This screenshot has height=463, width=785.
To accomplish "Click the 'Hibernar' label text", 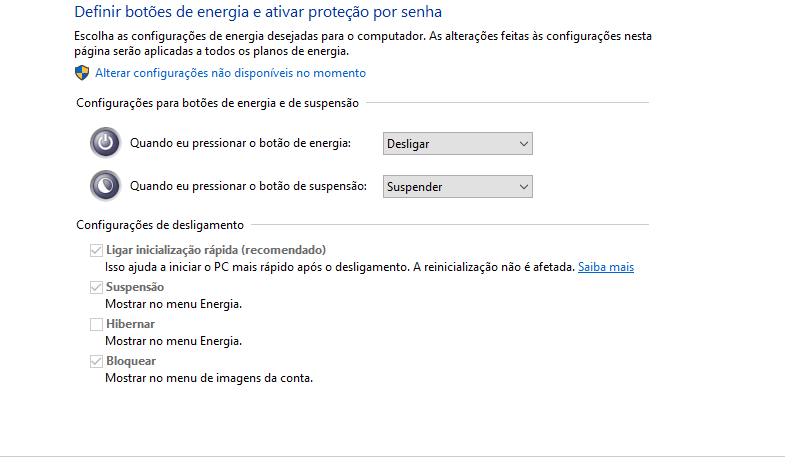I will pos(130,324).
